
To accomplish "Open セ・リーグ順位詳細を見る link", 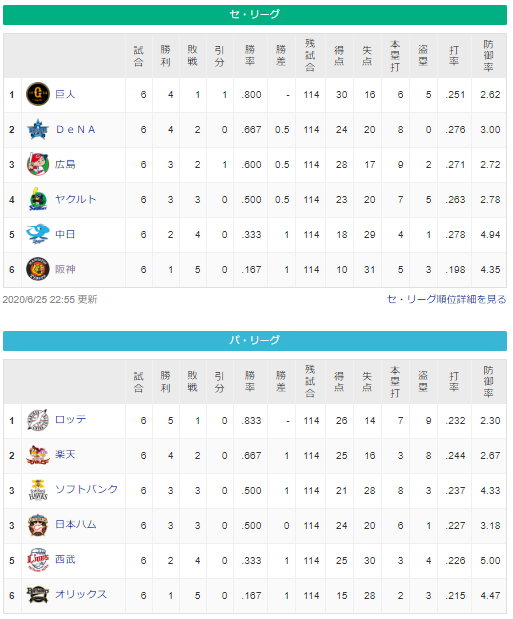I will pos(446,299).
